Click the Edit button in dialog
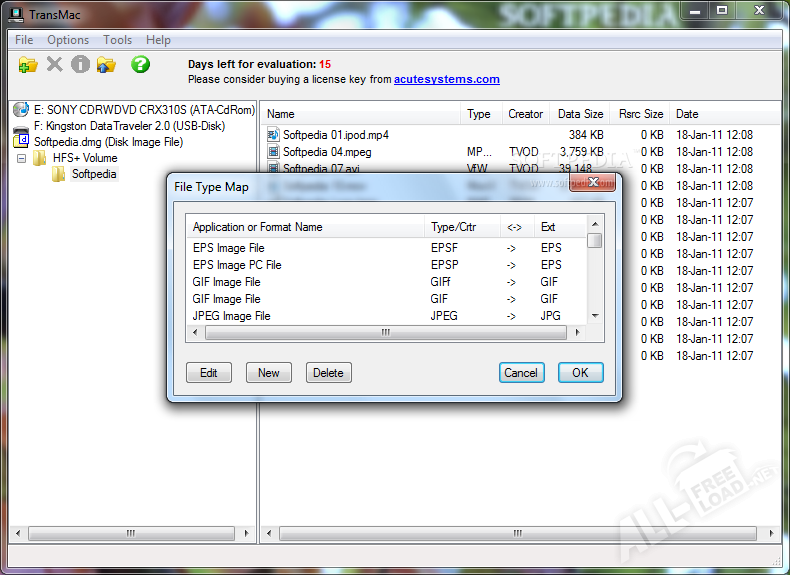The image size is (790, 575). (208, 373)
